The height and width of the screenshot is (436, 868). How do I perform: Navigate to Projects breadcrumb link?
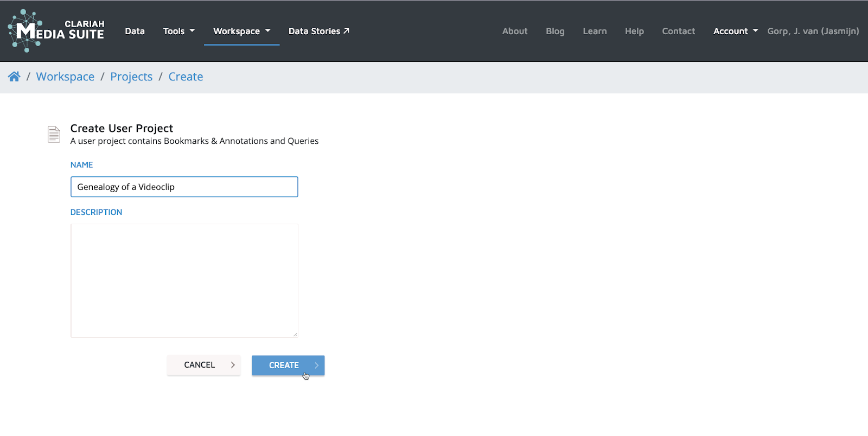click(x=131, y=77)
